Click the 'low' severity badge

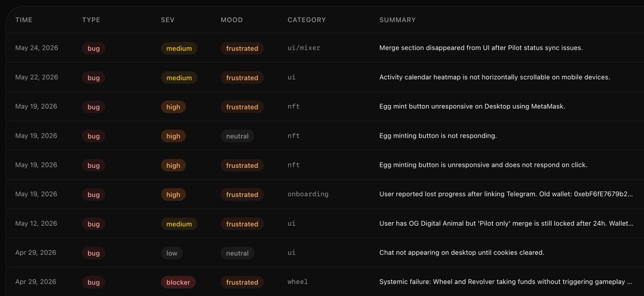pos(172,253)
